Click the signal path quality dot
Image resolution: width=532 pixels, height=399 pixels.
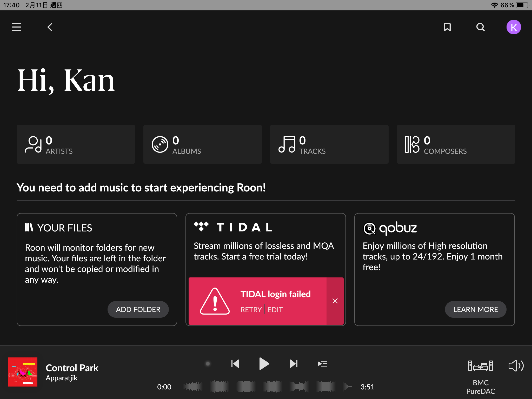[x=208, y=364]
